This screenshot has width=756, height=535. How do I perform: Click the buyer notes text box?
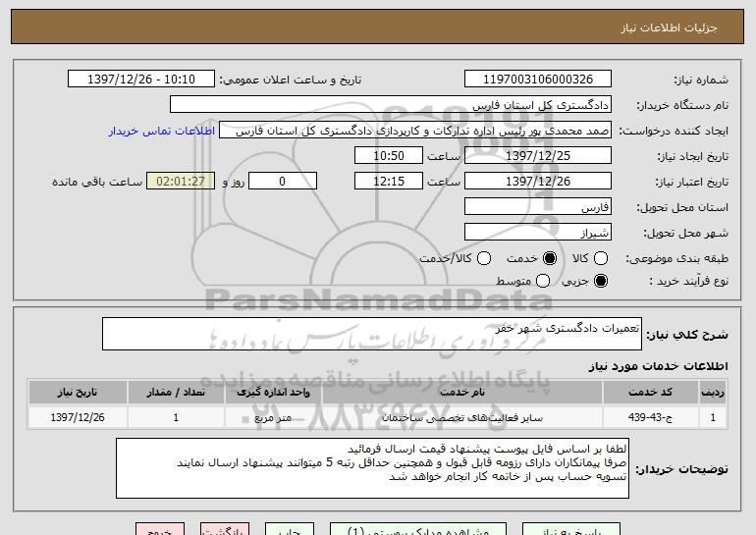tap(372, 468)
